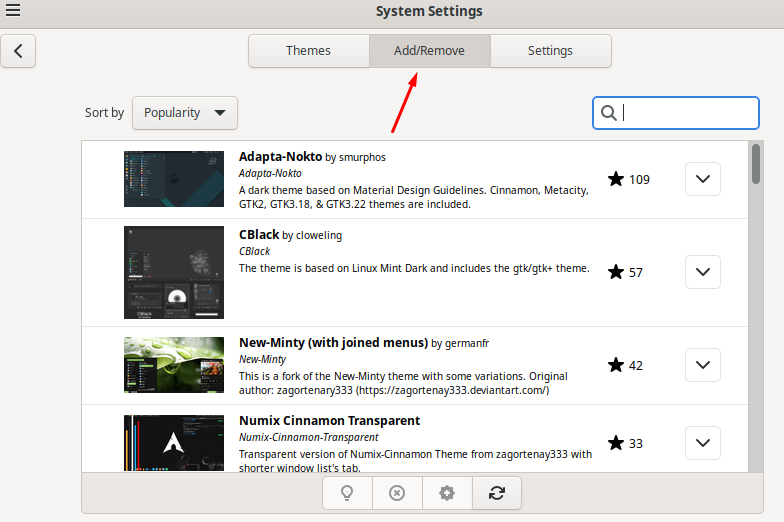Click the italic Numix-Cinnamon-Transparent subtitle
The height and width of the screenshot is (522, 784).
click(x=308, y=438)
